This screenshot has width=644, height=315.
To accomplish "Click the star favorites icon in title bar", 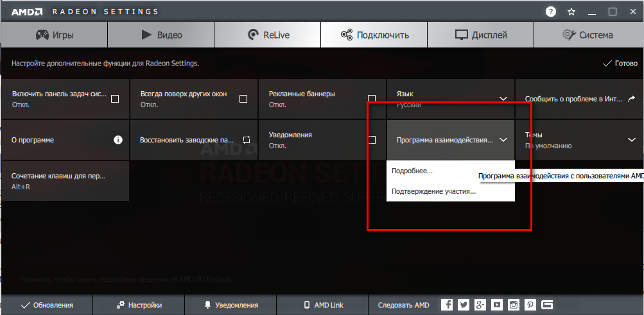I will click(571, 12).
